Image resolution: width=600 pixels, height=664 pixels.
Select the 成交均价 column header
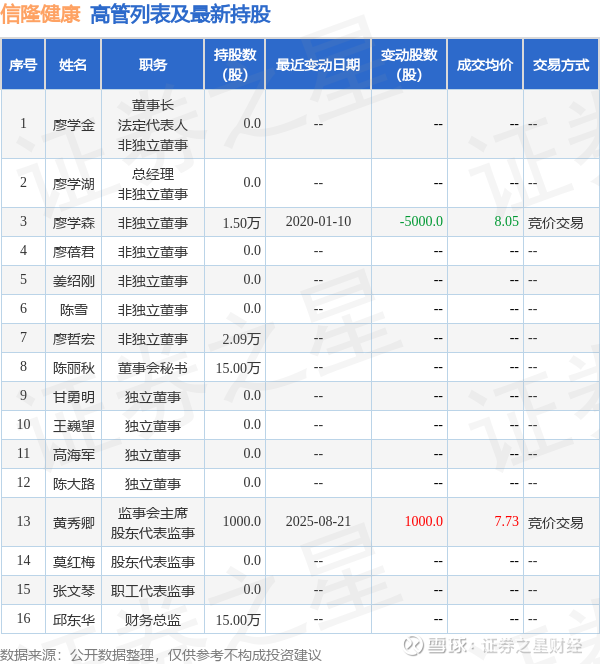(x=485, y=64)
